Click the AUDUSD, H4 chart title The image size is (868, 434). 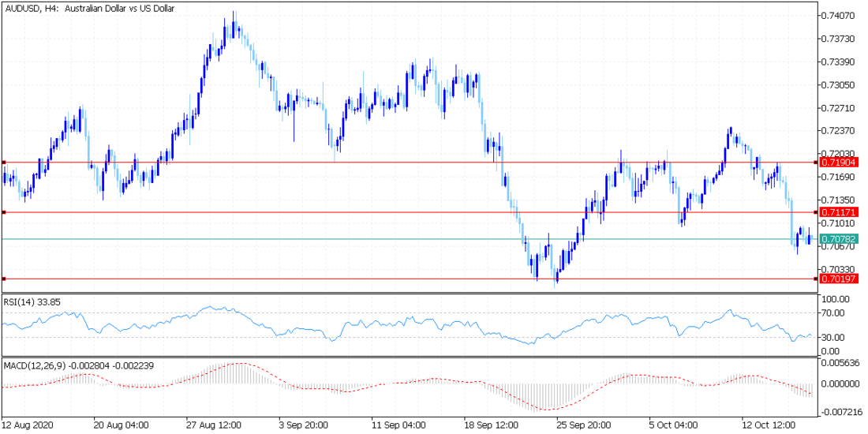tap(92, 9)
